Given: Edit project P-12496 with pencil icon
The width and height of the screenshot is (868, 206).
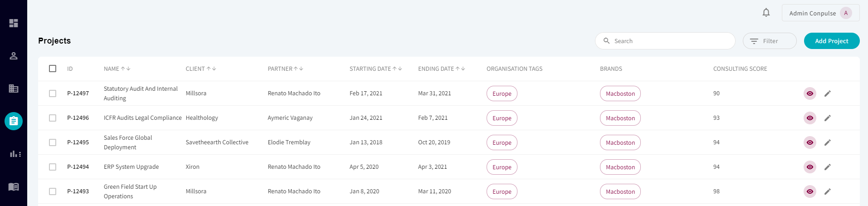Looking at the screenshot, I should (x=827, y=118).
